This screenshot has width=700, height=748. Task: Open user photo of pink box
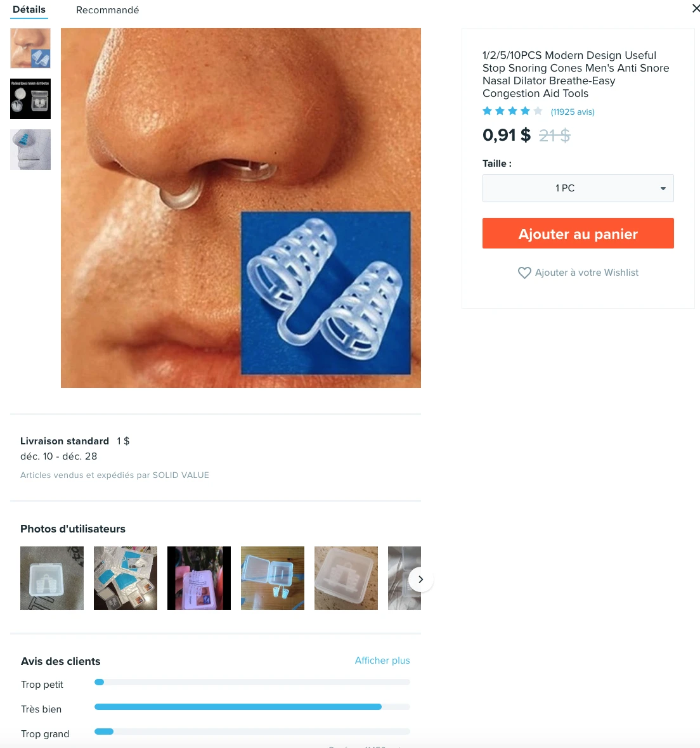pyautogui.click(x=199, y=578)
